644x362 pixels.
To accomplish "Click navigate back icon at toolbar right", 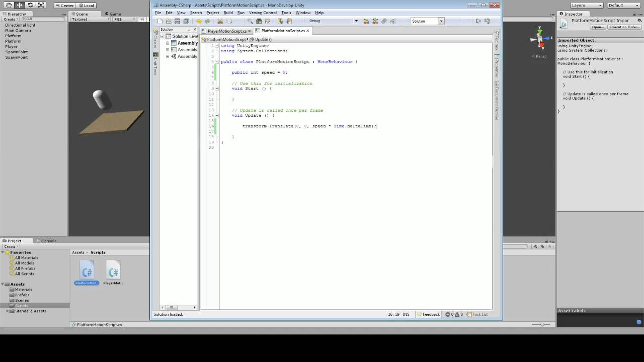I will (x=478, y=21).
